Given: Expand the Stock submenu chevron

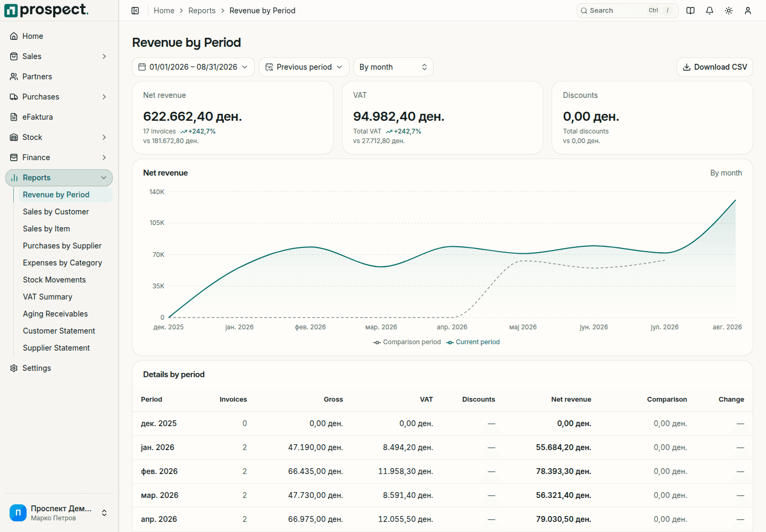Looking at the screenshot, I should click(104, 137).
